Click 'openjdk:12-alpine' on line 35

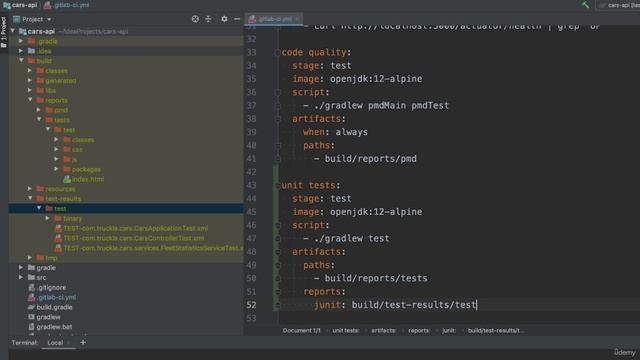pyautogui.click(x=376, y=79)
